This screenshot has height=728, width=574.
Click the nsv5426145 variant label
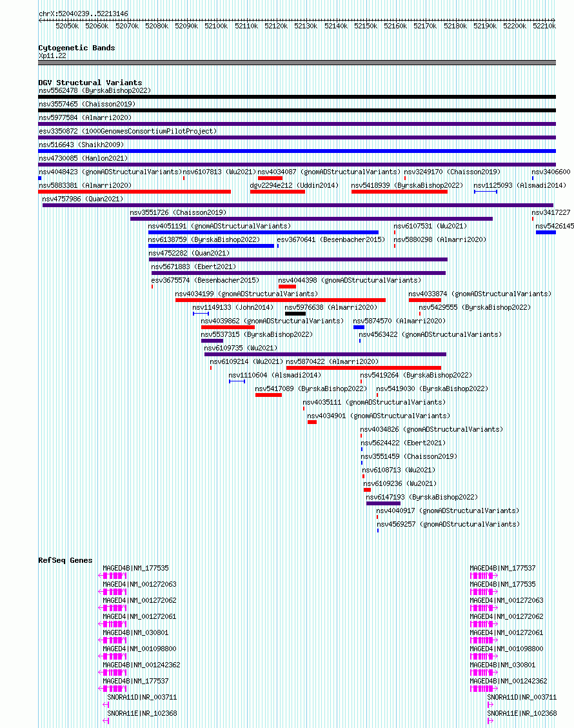pos(555,226)
